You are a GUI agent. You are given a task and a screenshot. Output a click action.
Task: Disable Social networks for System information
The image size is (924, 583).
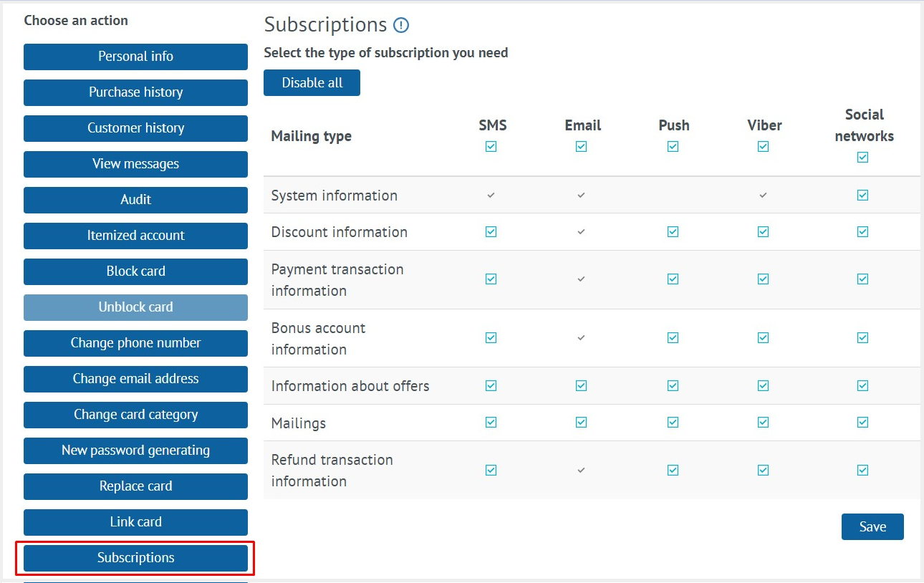pos(862,194)
